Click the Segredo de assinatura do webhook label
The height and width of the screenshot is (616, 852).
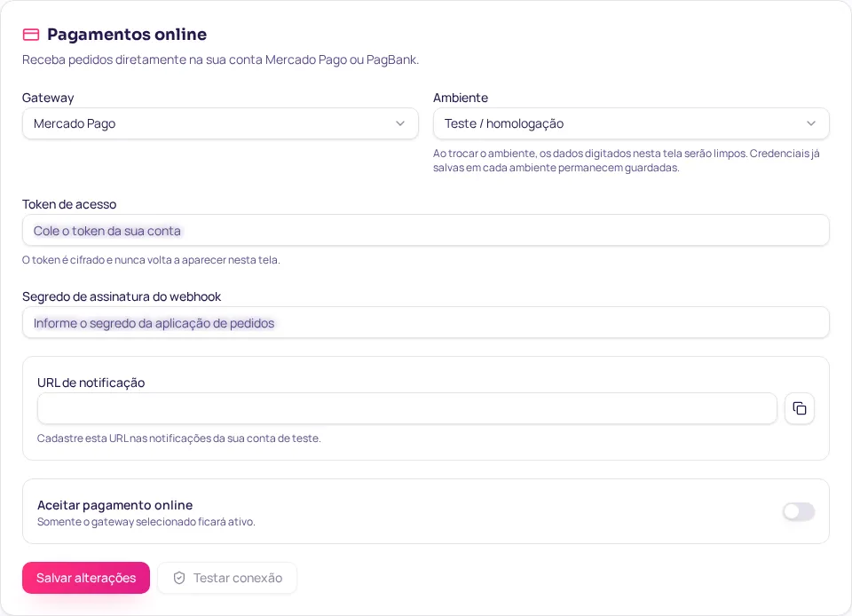click(x=122, y=296)
